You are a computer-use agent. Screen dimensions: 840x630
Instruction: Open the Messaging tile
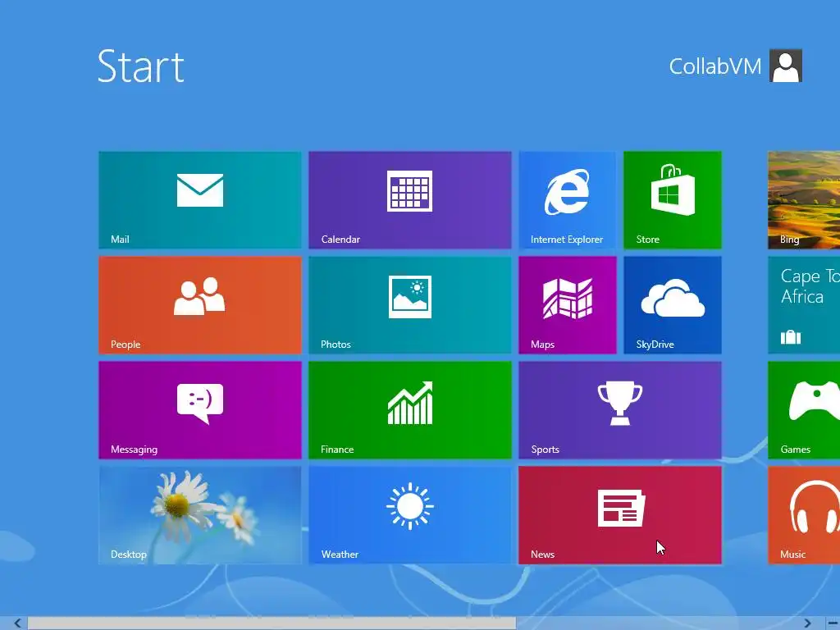[200, 410]
